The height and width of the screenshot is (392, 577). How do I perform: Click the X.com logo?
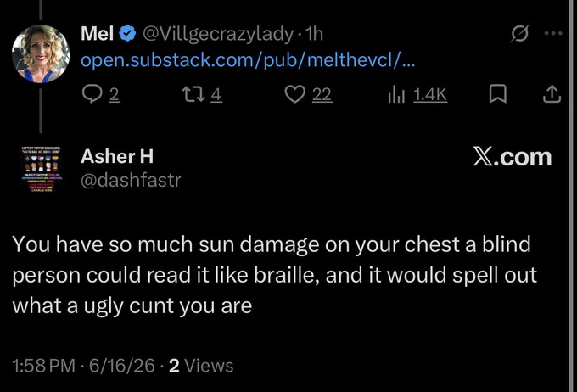[513, 158]
